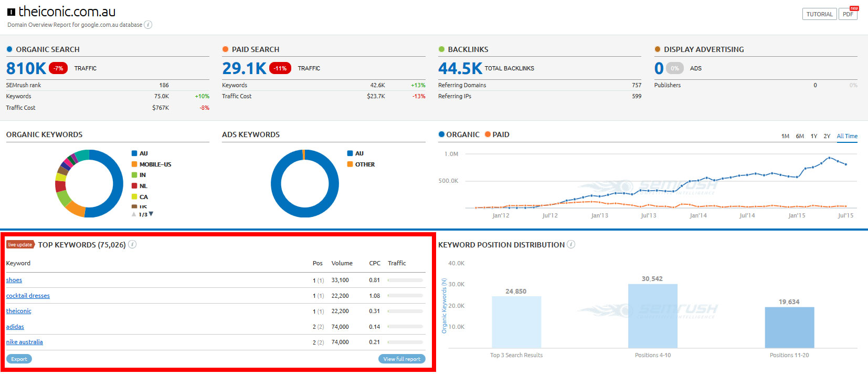
Task: Open the theiconic keyword link
Action: [19, 311]
